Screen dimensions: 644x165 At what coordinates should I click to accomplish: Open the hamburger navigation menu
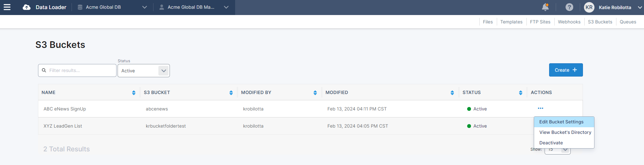click(7, 7)
